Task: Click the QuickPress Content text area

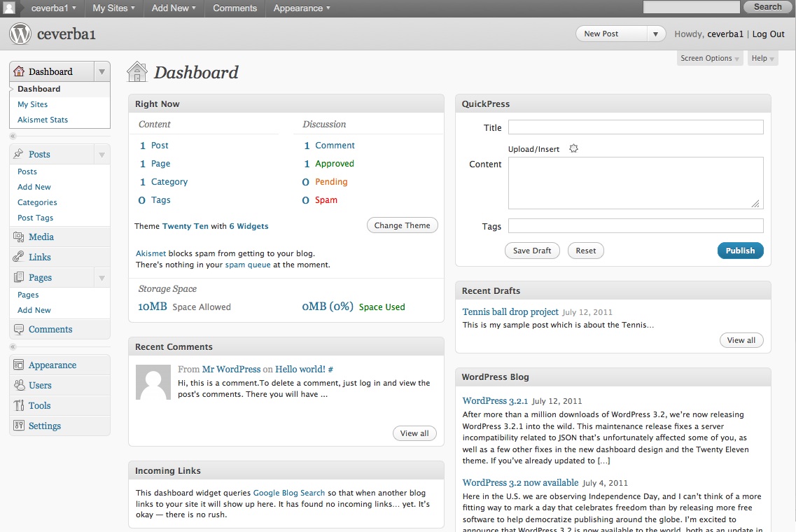Action: 636,183
